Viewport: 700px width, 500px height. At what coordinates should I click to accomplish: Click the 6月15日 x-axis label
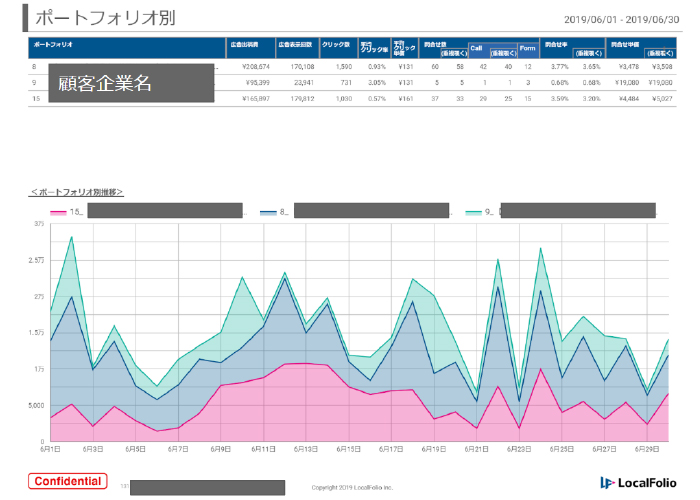pyautogui.click(x=348, y=449)
